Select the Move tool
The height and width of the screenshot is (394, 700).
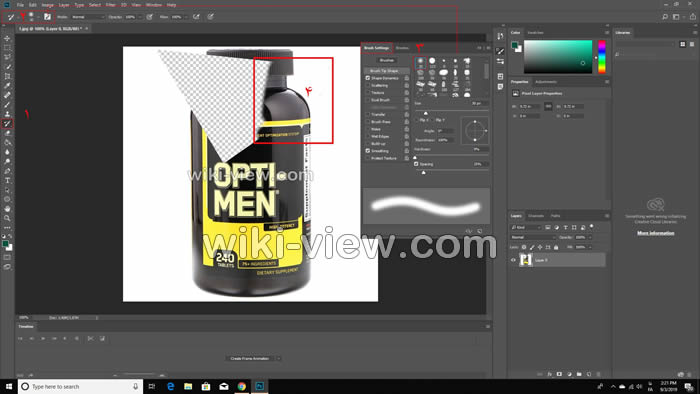tap(7, 38)
